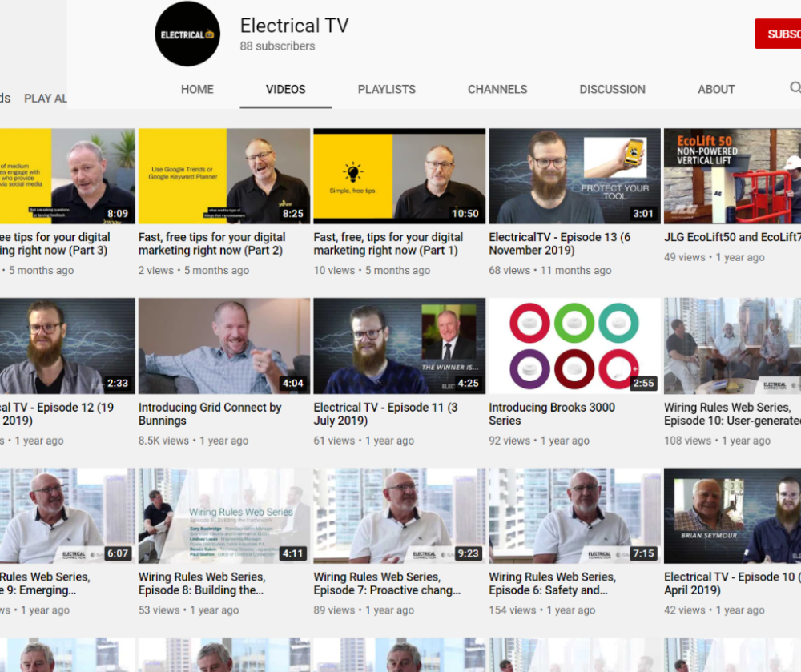Click title 'ElectricalTV - Episode 13'
The width and height of the screenshot is (801, 672).
point(559,243)
